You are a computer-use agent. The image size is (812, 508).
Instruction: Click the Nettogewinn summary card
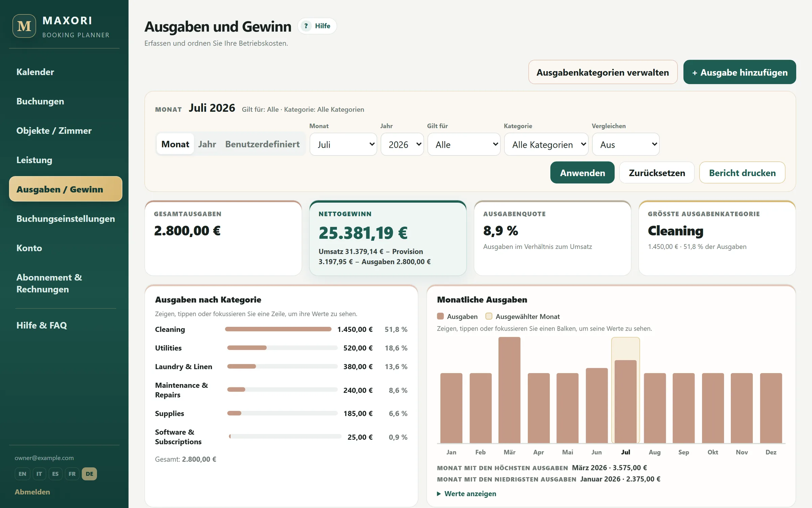point(388,238)
